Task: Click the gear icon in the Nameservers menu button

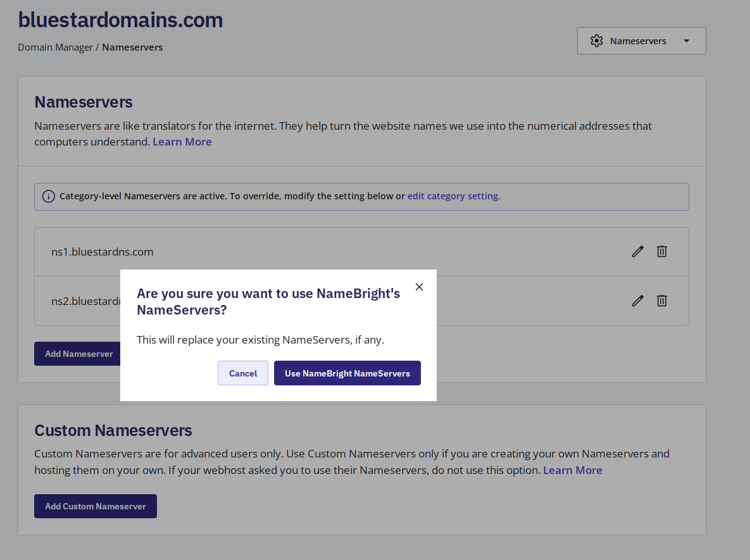Action: (596, 40)
